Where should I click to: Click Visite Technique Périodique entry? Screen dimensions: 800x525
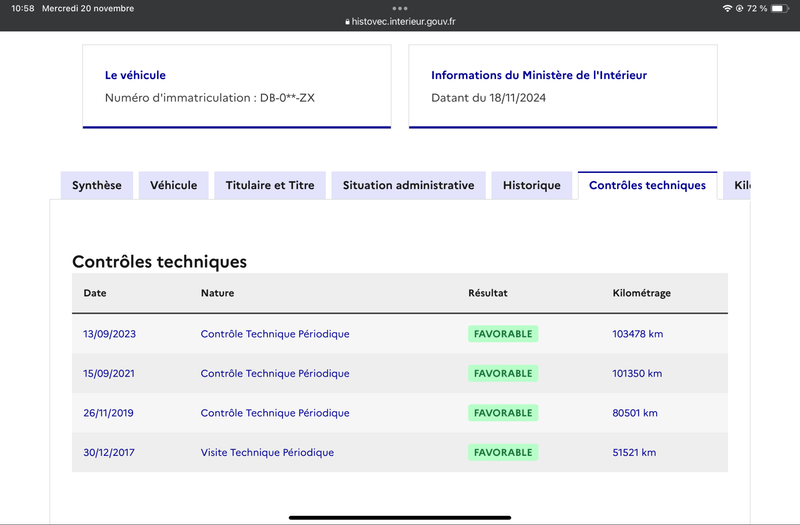click(x=267, y=452)
